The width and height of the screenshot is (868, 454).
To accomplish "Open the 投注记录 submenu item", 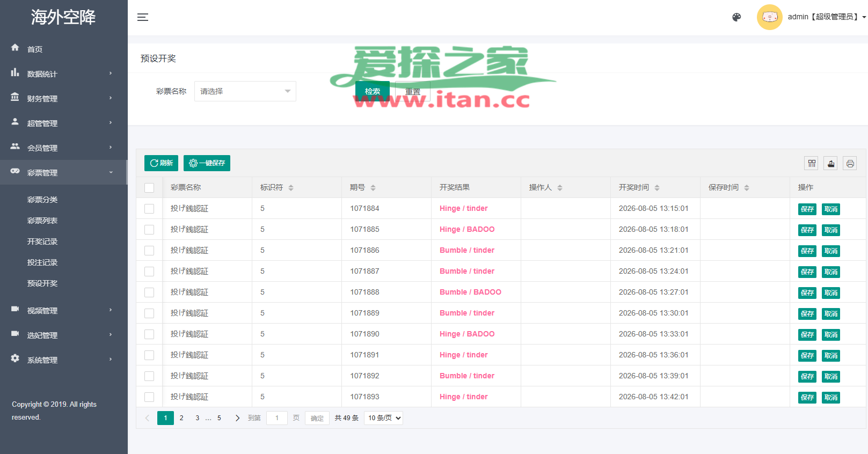I will (42, 262).
